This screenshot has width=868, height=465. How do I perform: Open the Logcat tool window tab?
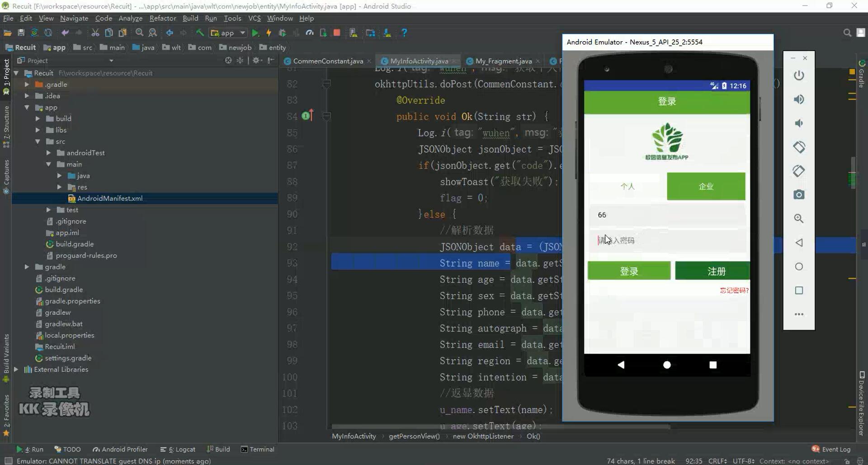178,449
